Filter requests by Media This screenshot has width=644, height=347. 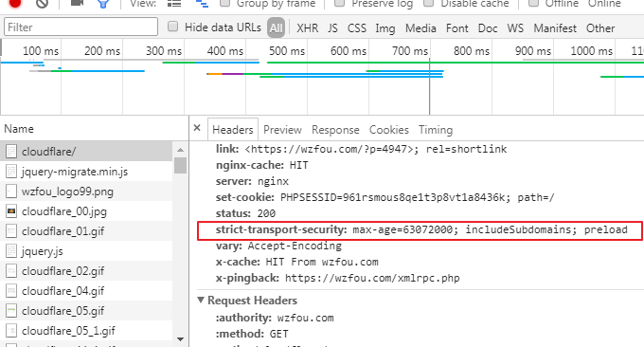click(x=420, y=27)
